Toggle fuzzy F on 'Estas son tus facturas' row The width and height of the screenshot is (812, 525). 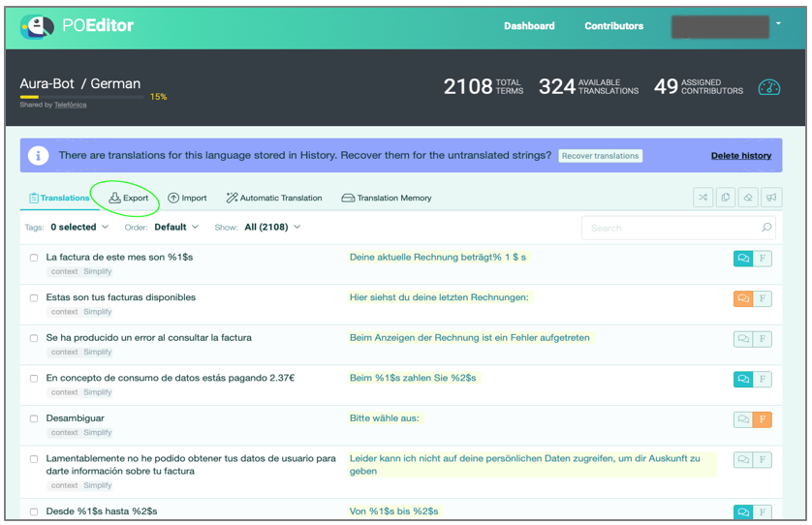click(x=763, y=298)
